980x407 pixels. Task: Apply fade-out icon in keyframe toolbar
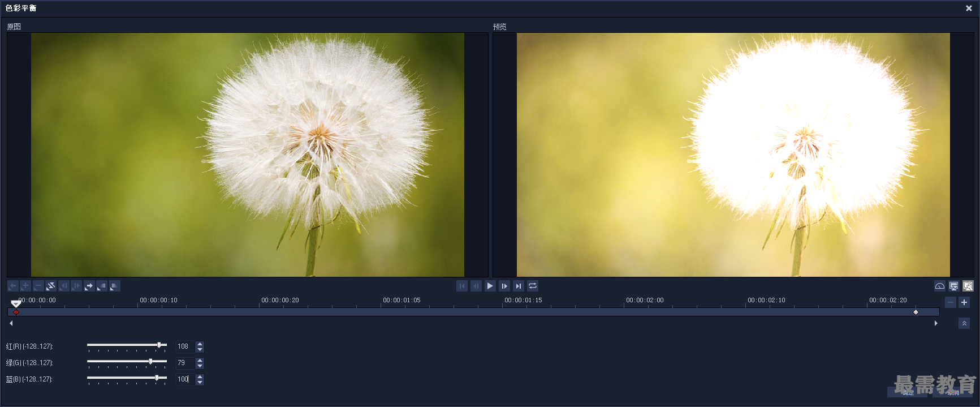tap(114, 286)
